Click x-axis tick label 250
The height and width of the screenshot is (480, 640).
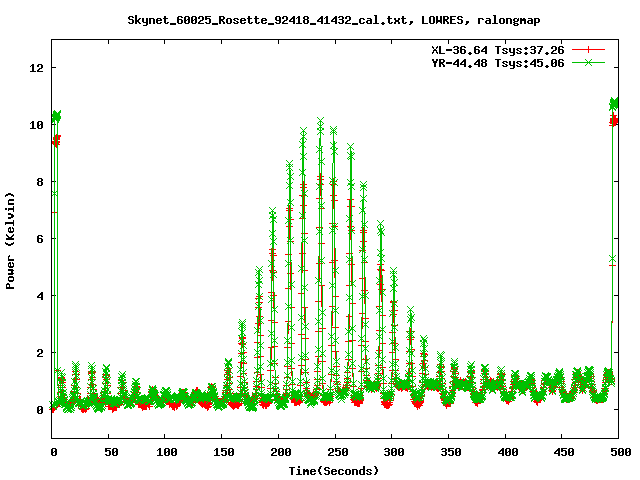click(x=338, y=452)
